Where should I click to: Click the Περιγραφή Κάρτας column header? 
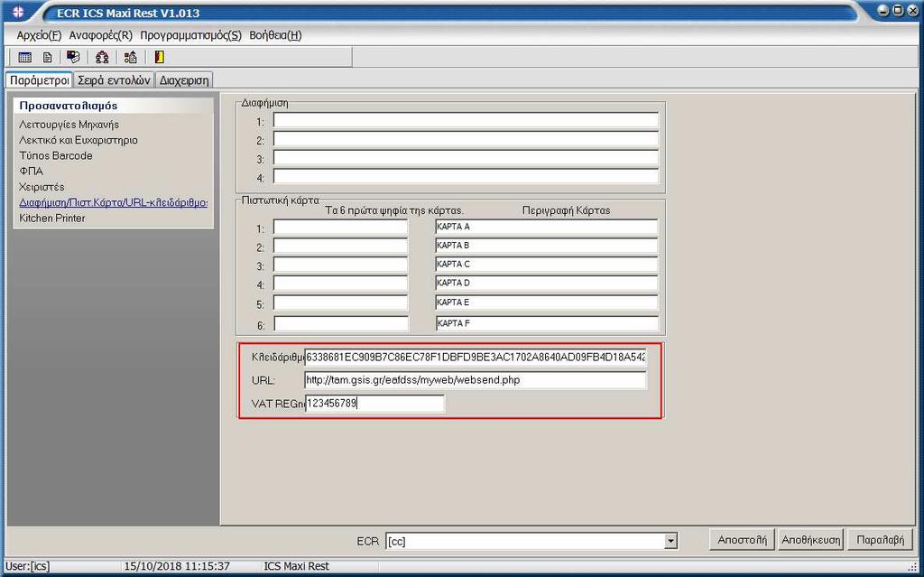coord(567,210)
